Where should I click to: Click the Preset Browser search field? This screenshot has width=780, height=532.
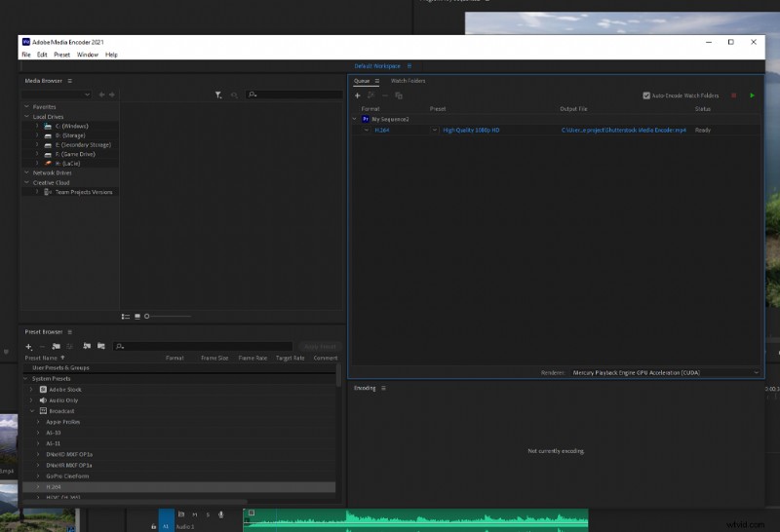(203, 347)
